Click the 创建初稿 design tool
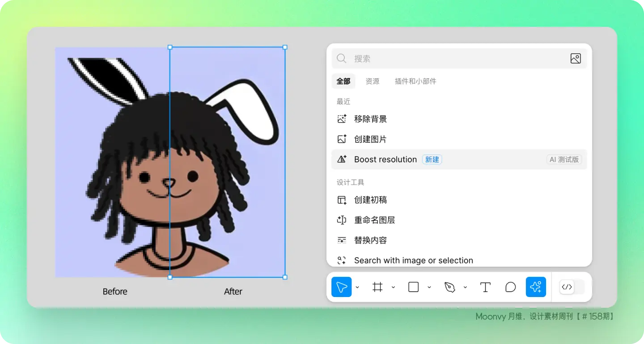 click(x=370, y=200)
